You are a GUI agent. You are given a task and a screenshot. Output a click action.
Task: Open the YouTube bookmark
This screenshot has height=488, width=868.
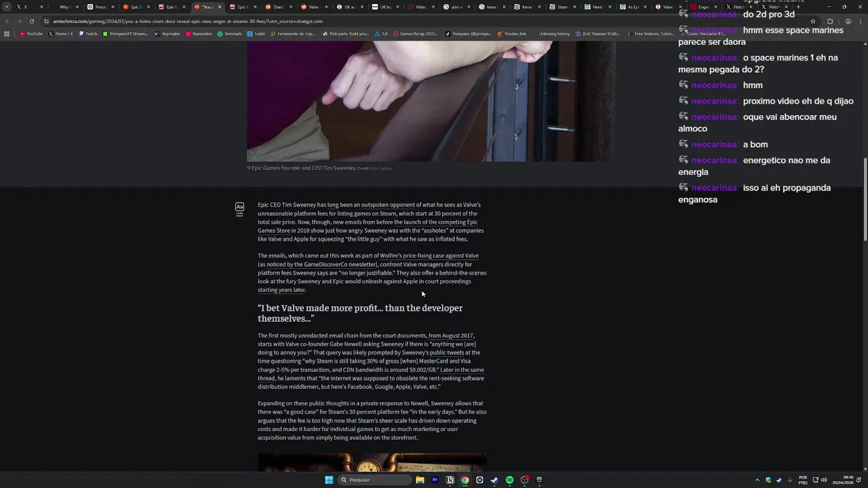[31, 33]
